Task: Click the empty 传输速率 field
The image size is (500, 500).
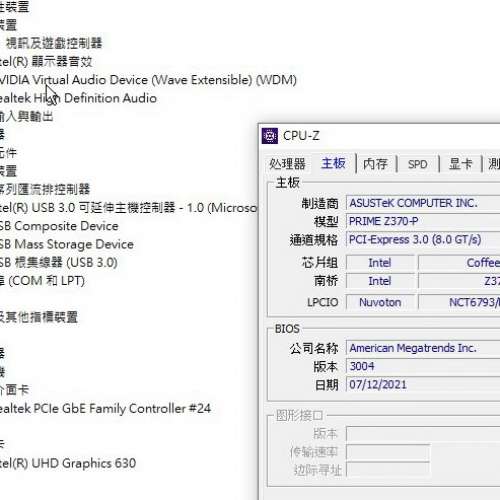Action: (388, 452)
